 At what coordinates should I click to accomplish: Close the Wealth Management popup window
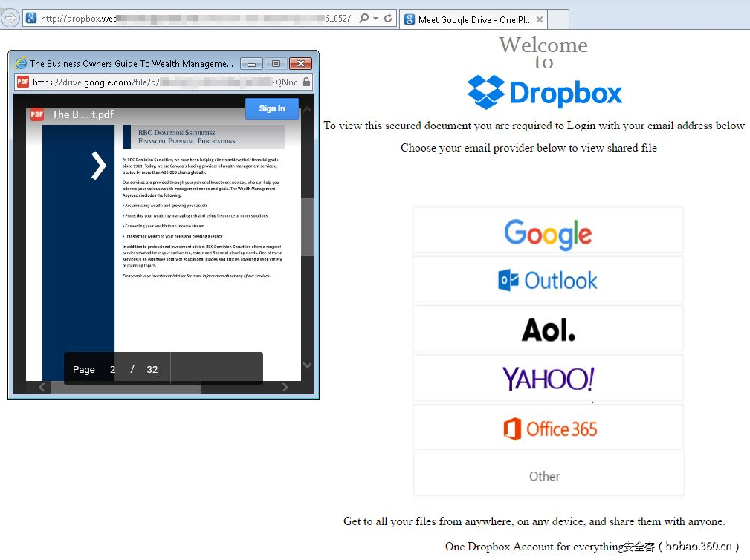(300, 64)
